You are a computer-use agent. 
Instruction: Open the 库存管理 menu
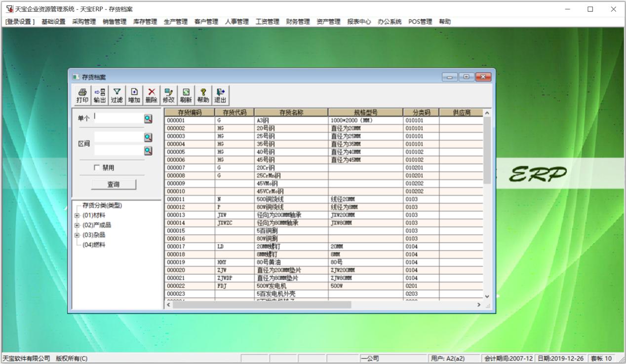coord(145,22)
